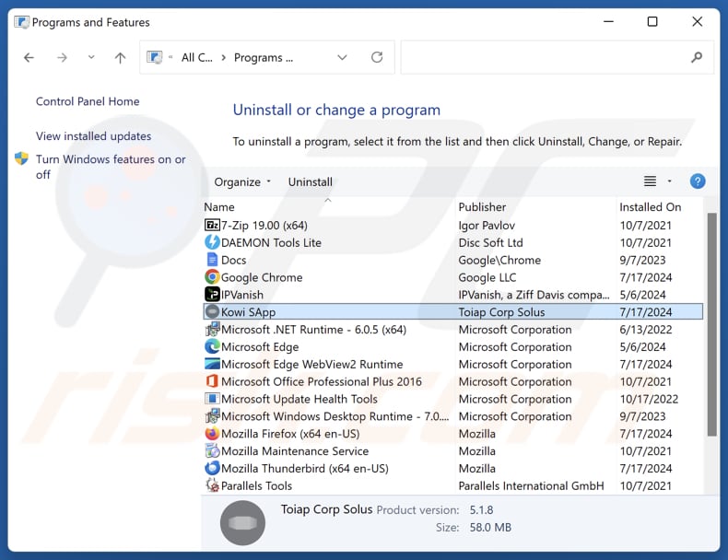Open the view options dropdown arrow
728x560 pixels.
click(x=670, y=181)
